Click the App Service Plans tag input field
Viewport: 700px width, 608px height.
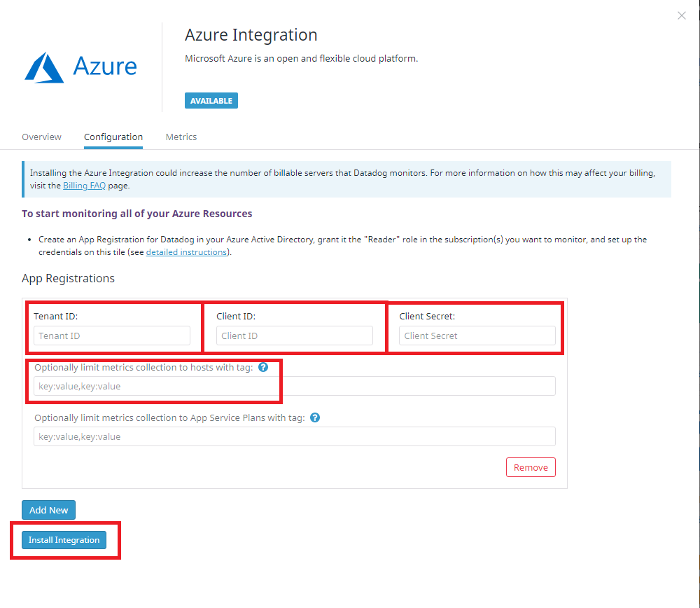294,436
